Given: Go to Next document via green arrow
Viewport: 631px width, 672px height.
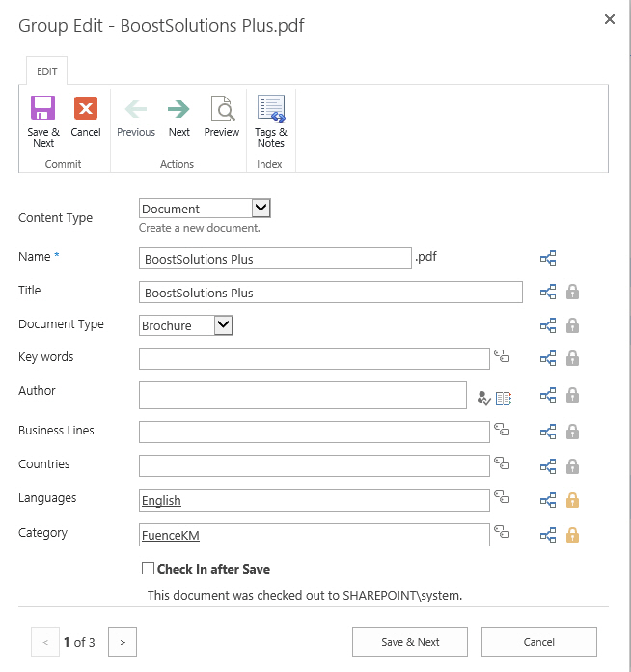Looking at the screenshot, I should [178, 109].
